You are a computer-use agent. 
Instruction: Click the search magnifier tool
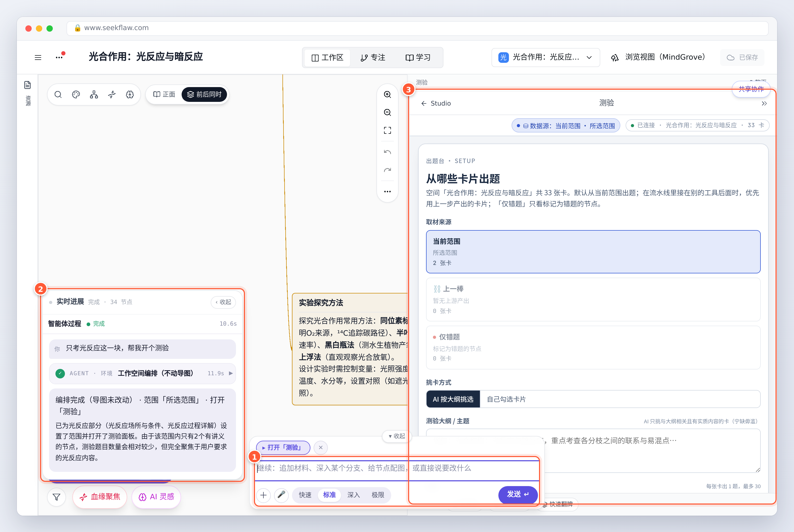click(x=58, y=94)
